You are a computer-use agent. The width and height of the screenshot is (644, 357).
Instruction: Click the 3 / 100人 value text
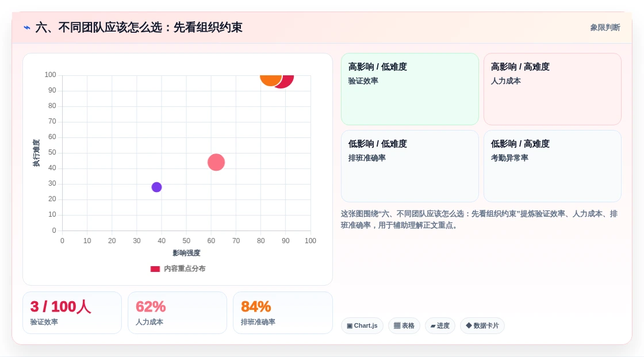(60, 306)
